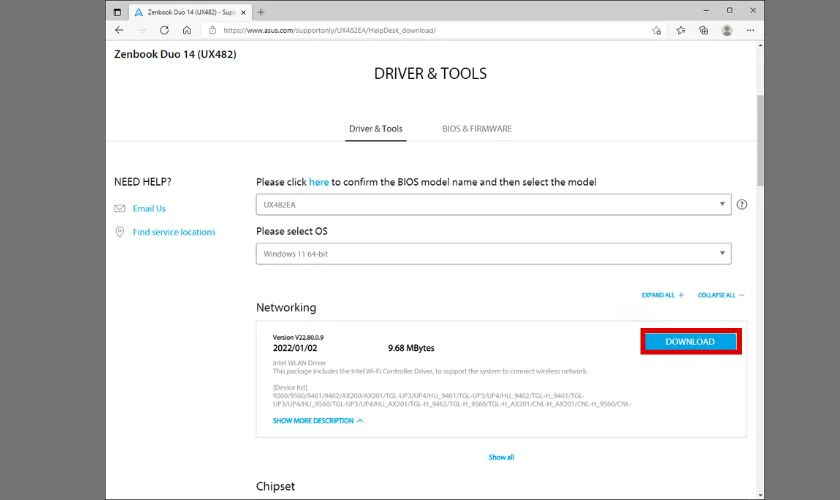Click the 2022/01/02 release date

pyautogui.click(x=295, y=348)
